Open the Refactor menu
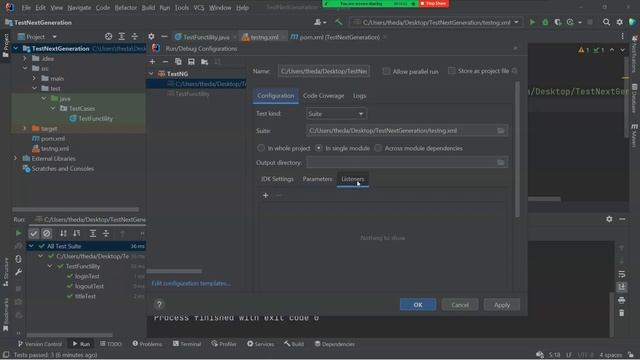Image resolution: width=640 pixels, height=360 pixels. pyautogui.click(x=125, y=8)
